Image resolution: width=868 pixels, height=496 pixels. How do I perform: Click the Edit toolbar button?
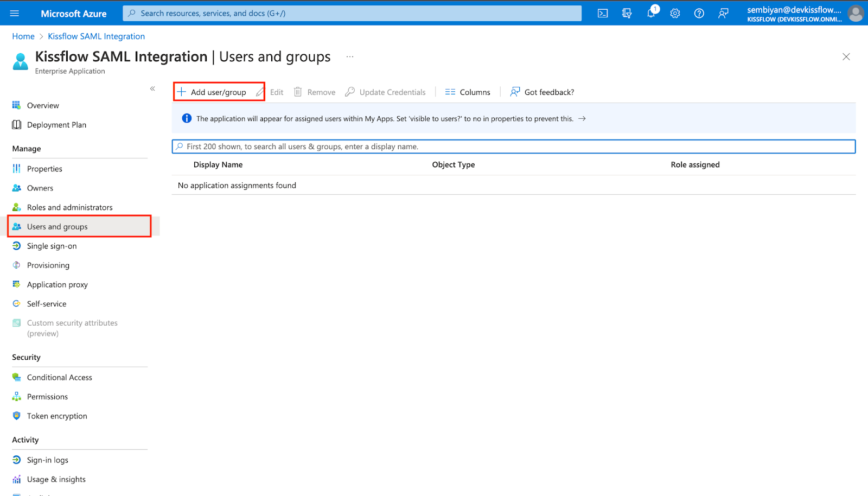tap(270, 92)
